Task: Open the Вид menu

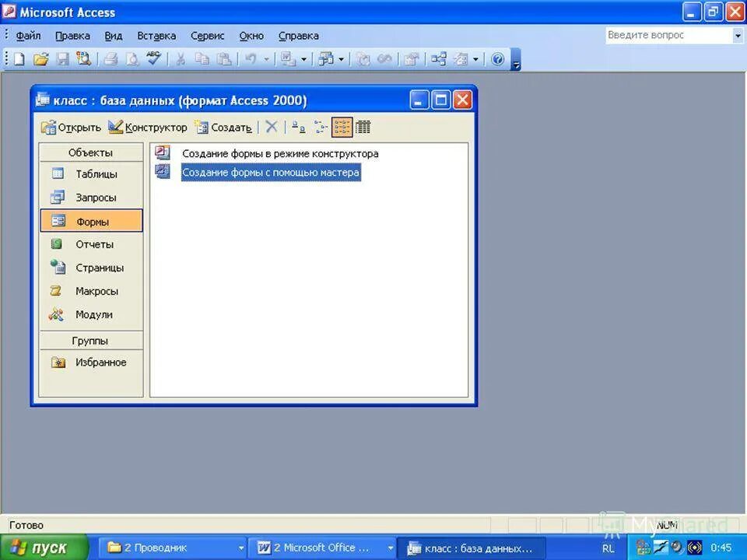Action: click(x=114, y=36)
